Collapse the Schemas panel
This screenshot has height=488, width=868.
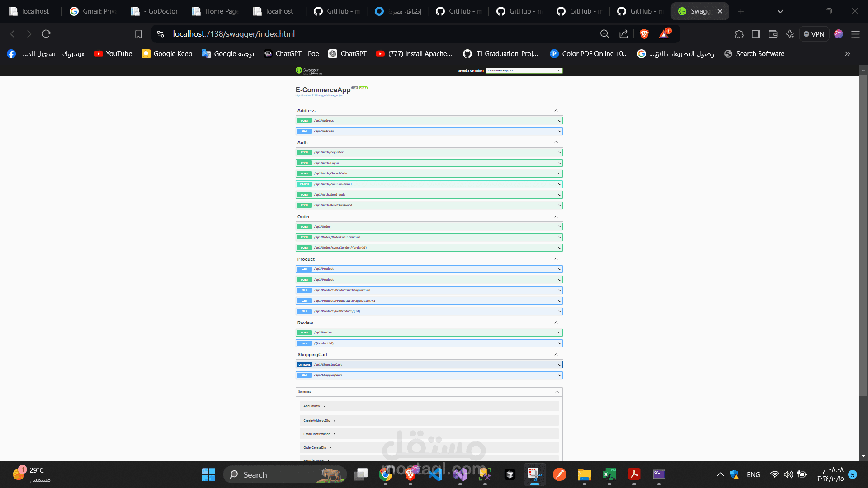coord(557,392)
